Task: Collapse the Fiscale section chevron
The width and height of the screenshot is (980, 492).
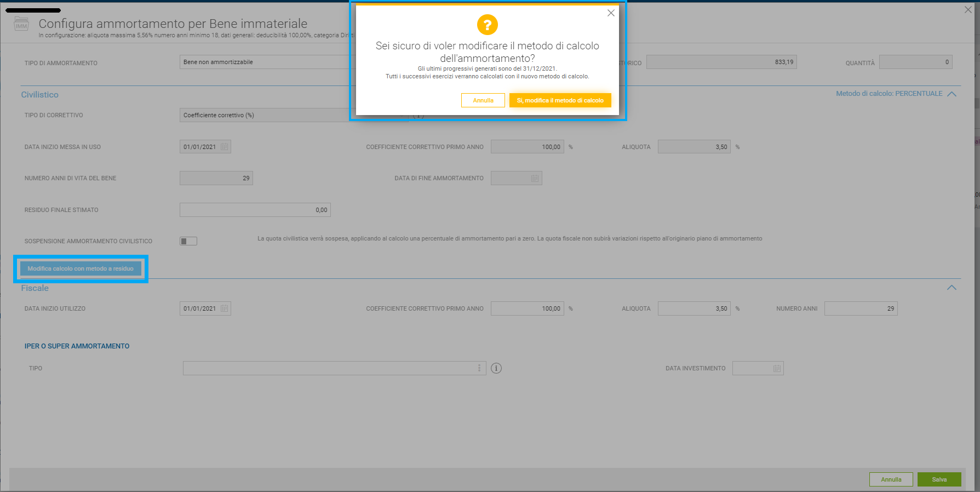Action: click(x=952, y=288)
